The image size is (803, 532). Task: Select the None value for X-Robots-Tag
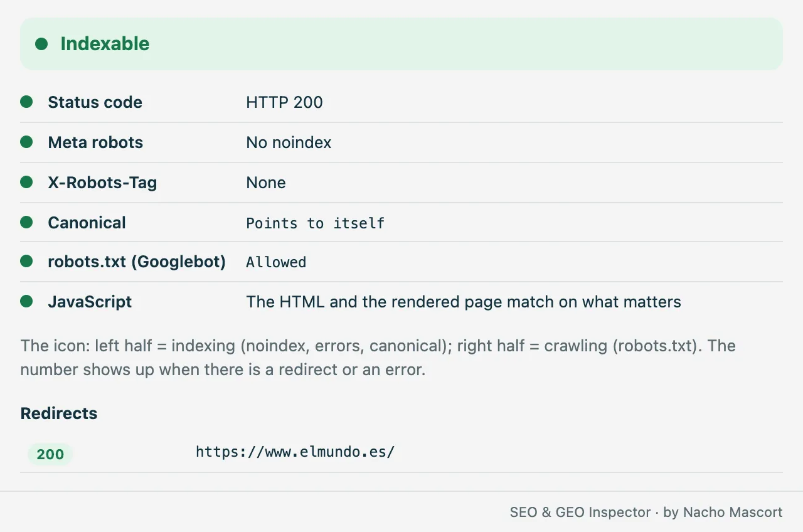click(266, 183)
